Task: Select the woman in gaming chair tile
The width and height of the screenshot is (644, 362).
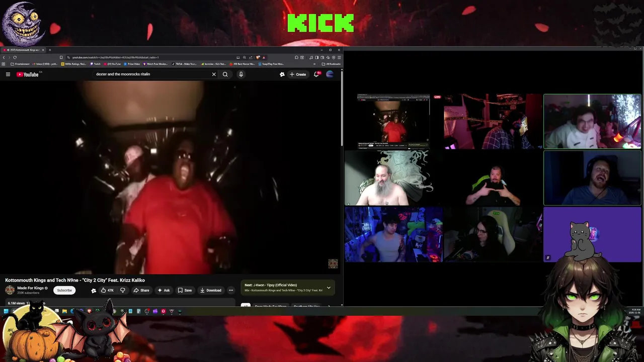Action: click(x=493, y=234)
